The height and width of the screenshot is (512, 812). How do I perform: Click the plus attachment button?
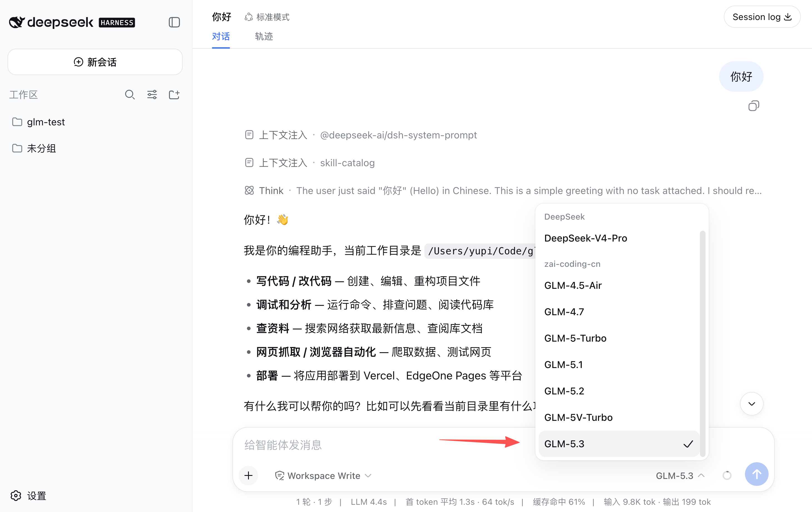249,475
